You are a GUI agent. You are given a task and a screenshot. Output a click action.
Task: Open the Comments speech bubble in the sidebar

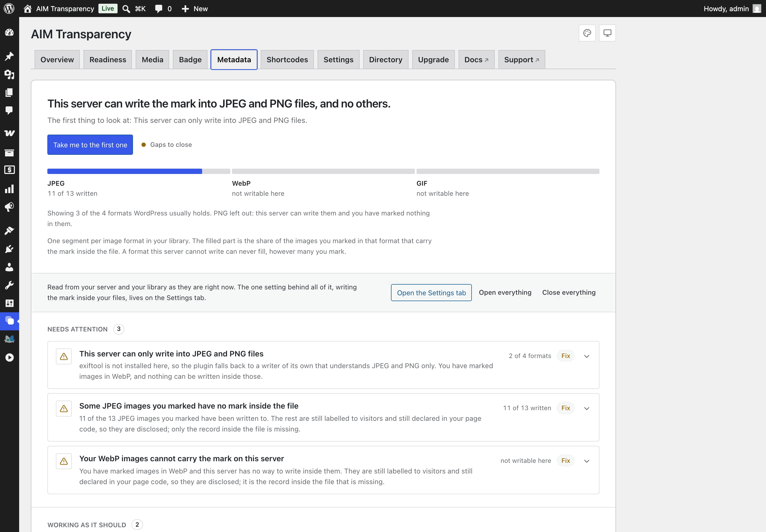point(9,110)
